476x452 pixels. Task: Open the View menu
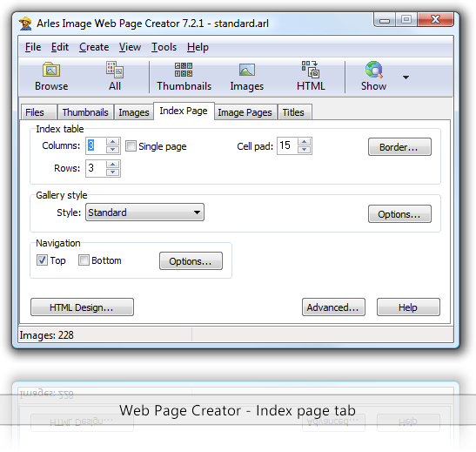[130, 47]
